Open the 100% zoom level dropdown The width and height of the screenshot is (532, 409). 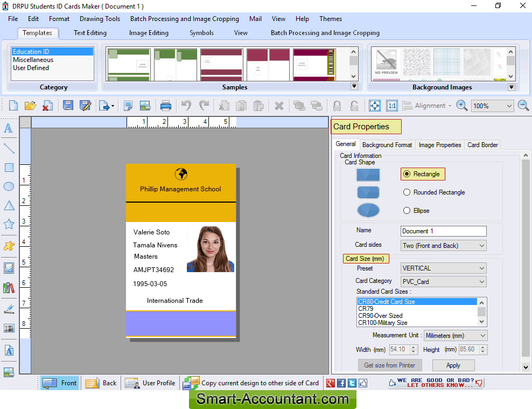click(492, 106)
